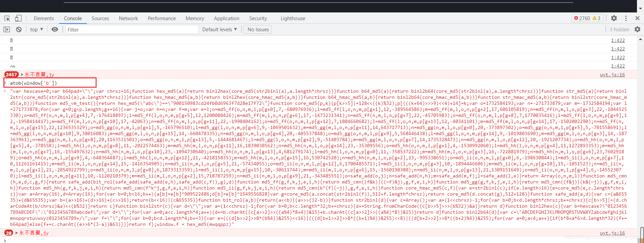Screen dimensions: 644x243
Task: Switch to the Sources tab
Action: pyautogui.click(x=100, y=18)
